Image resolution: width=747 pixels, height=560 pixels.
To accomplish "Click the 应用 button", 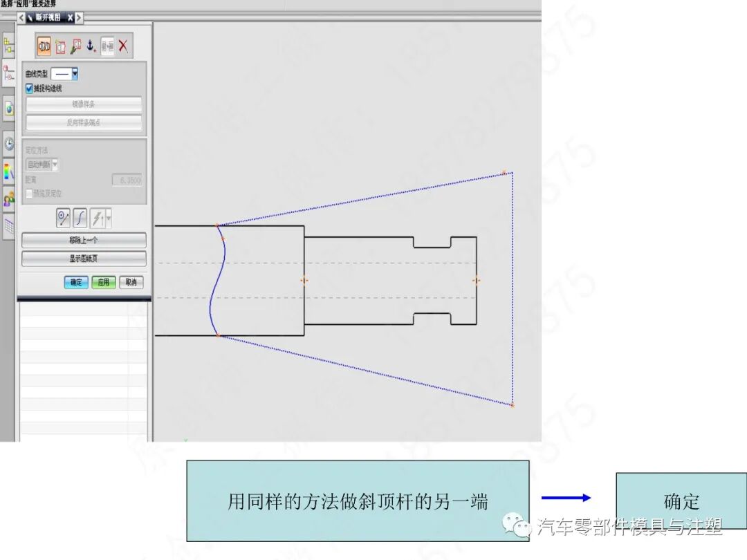I will point(104,282).
